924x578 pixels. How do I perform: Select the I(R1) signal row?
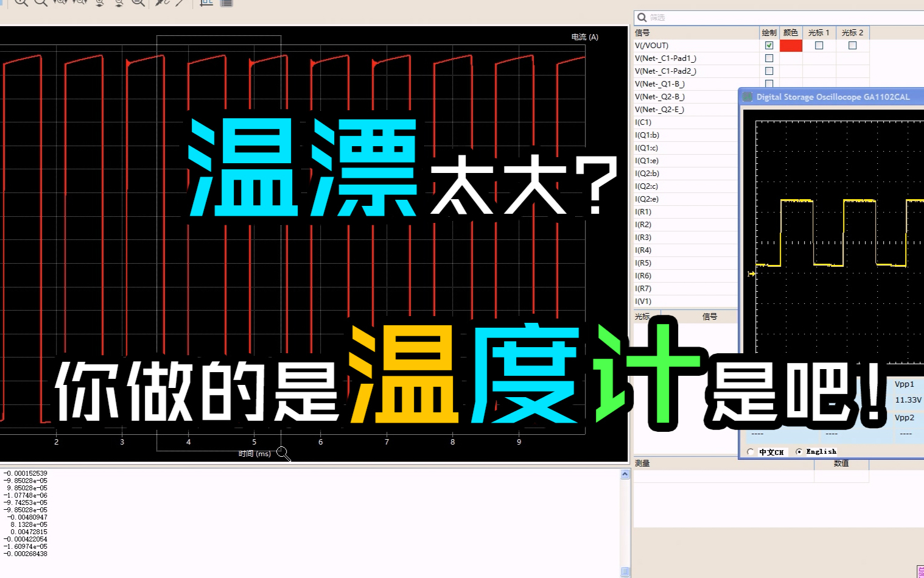point(643,212)
